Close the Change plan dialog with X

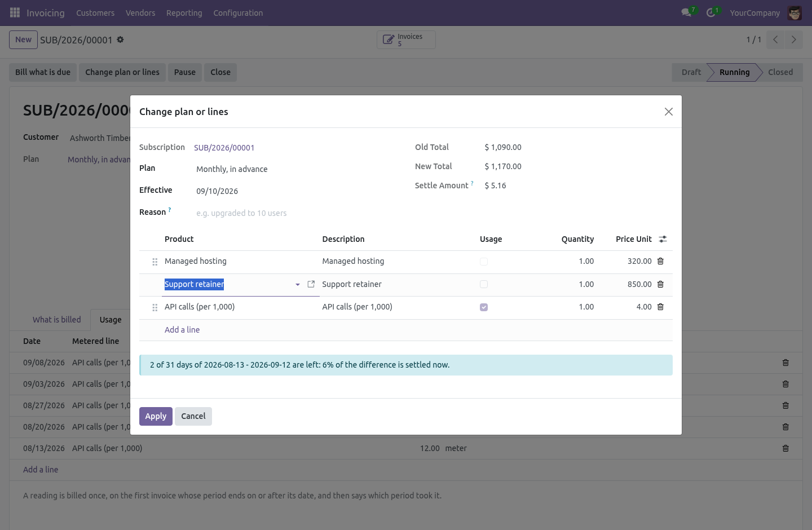669,112
